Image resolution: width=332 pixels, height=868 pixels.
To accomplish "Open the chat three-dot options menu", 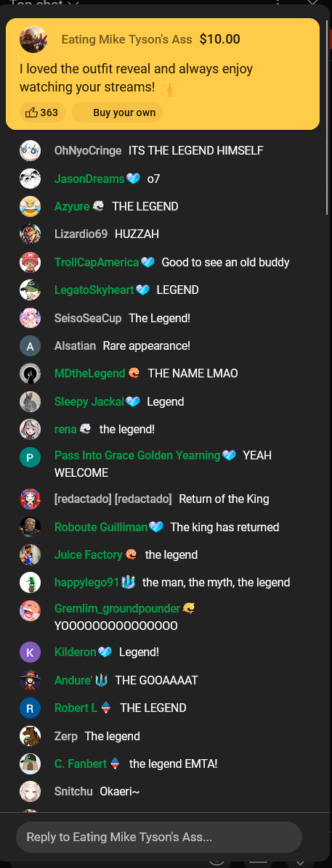I will (278, 2).
